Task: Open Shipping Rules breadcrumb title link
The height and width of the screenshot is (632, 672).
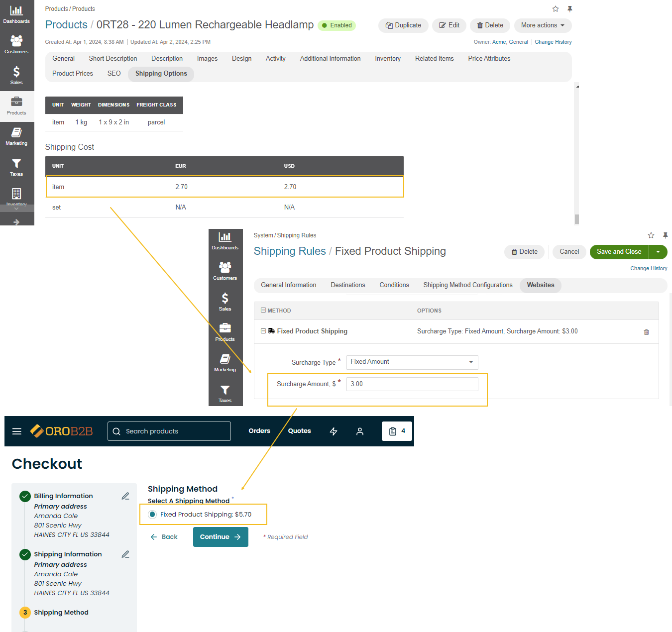Action: pos(290,251)
